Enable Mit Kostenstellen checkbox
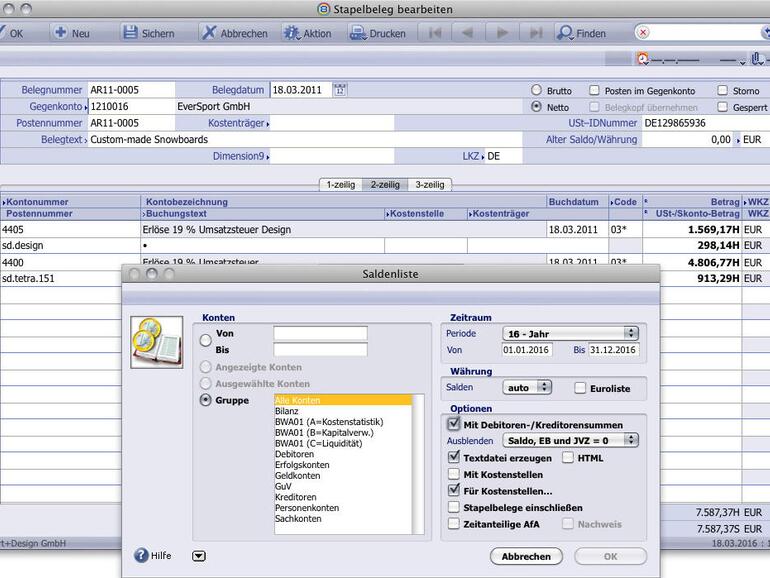 point(454,474)
